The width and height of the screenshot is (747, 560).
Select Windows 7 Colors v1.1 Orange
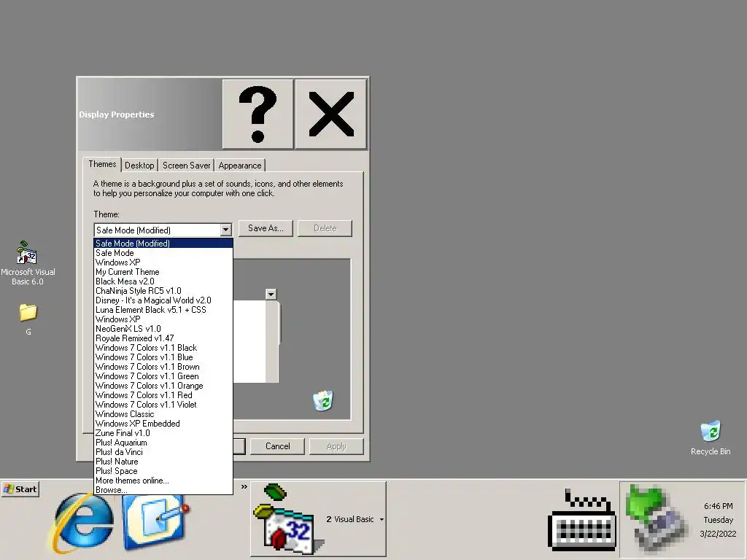(163, 386)
